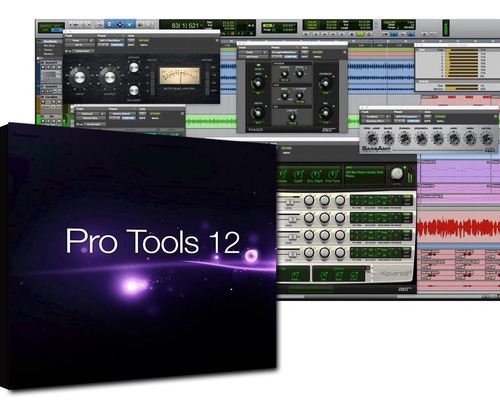Click the main counter time display
This screenshot has height=416, width=500.
[x=185, y=26]
